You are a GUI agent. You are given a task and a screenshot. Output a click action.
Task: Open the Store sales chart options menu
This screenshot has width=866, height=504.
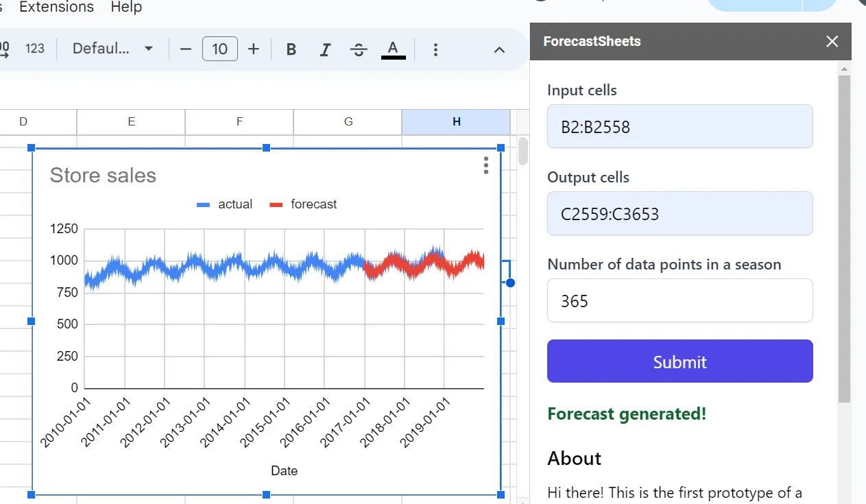tap(485, 165)
